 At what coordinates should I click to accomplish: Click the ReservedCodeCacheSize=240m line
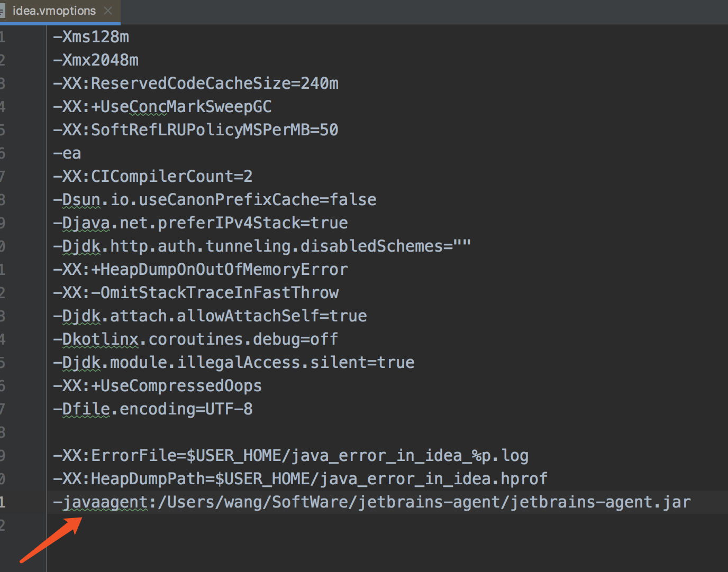pyautogui.click(x=196, y=84)
